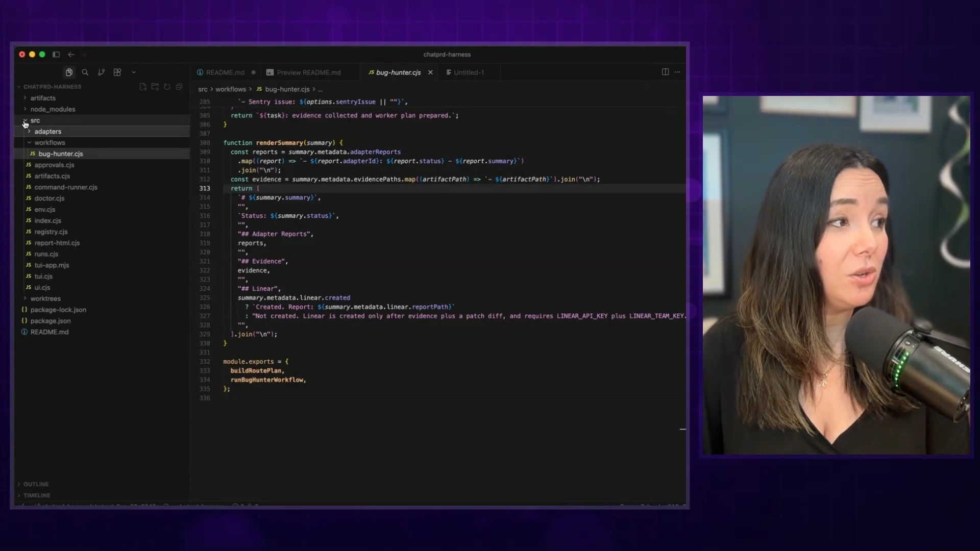This screenshot has width=980, height=551.
Task: Open the Extensions view icon
Action: point(117,72)
